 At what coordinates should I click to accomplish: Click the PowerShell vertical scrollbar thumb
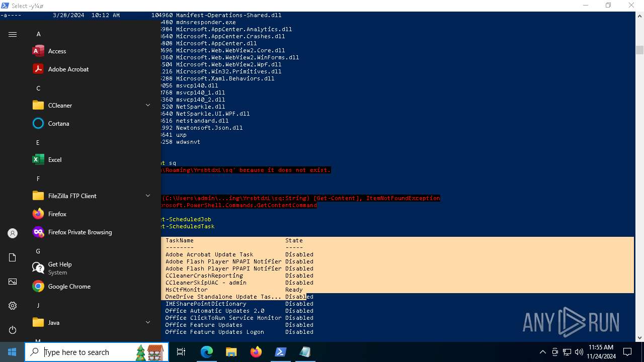(x=639, y=50)
